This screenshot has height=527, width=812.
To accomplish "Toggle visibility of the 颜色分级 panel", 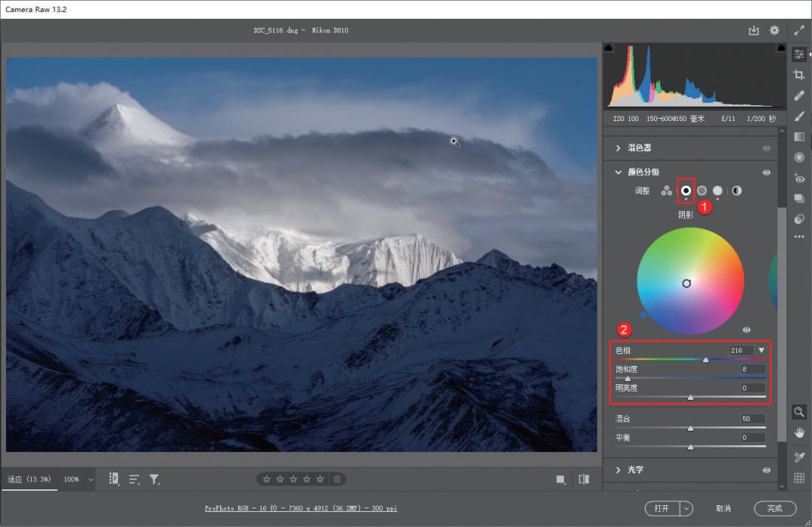I will pos(766,172).
